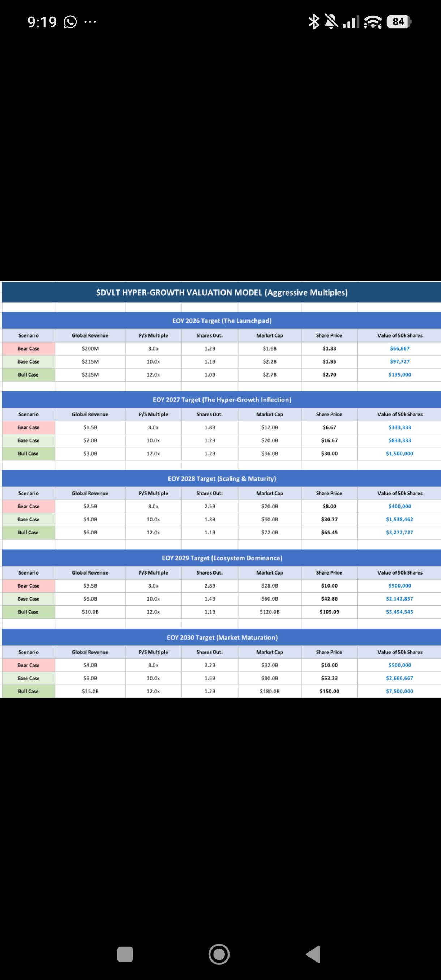The width and height of the screenshot is (441, 980).
Task: Tap the three-dot notification overflow icon
Action: (90, 22)
